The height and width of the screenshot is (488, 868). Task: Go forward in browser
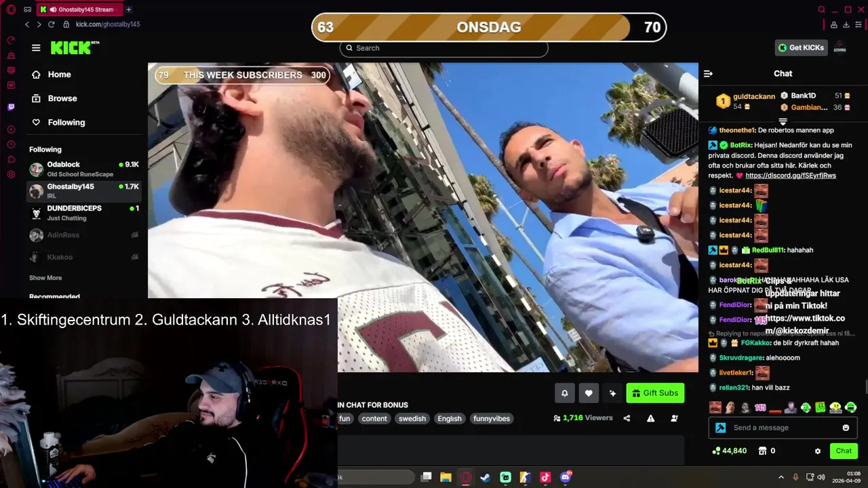point(39,24)
